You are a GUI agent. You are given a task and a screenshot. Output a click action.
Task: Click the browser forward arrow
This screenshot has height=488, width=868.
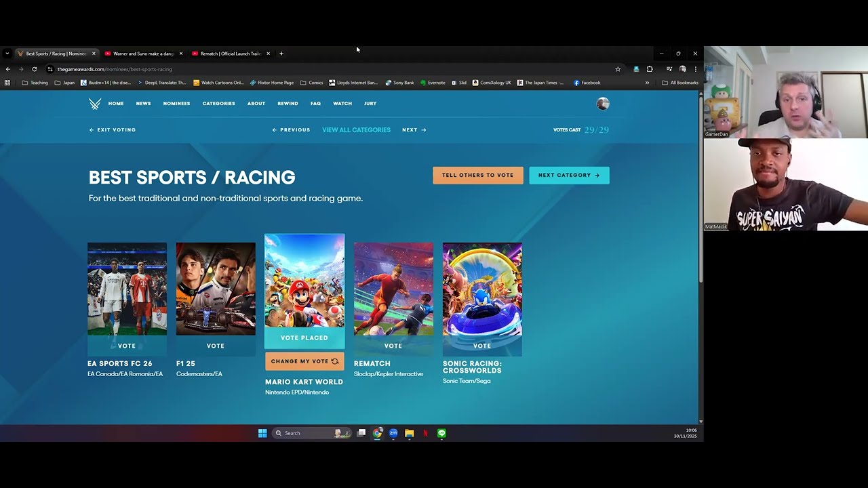(x=21, y=69)
